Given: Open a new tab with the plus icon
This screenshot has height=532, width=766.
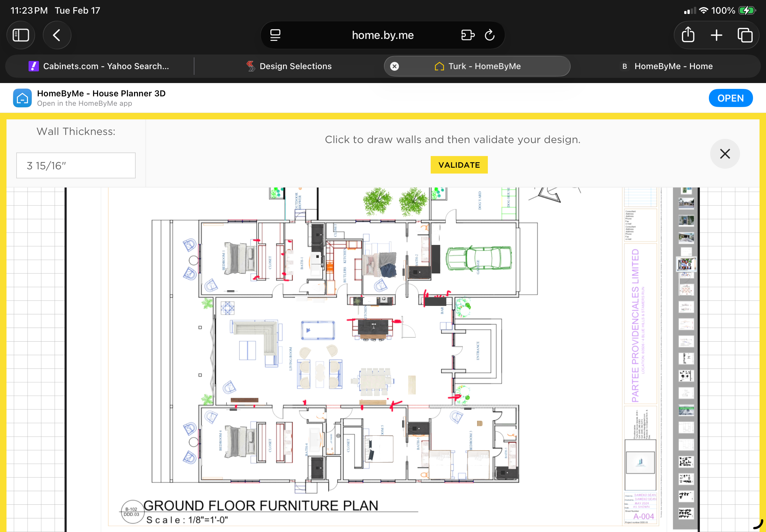Looking at the screenshot, I should pyautogui.click(x=716, y=35).
